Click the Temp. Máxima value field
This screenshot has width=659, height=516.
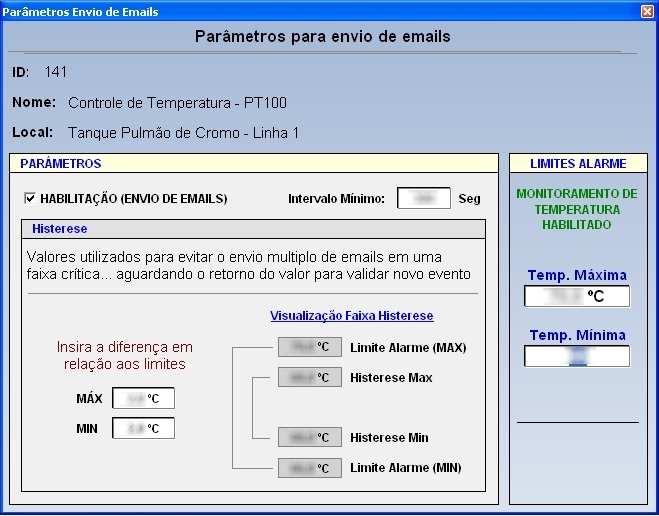tap(577, 296)
